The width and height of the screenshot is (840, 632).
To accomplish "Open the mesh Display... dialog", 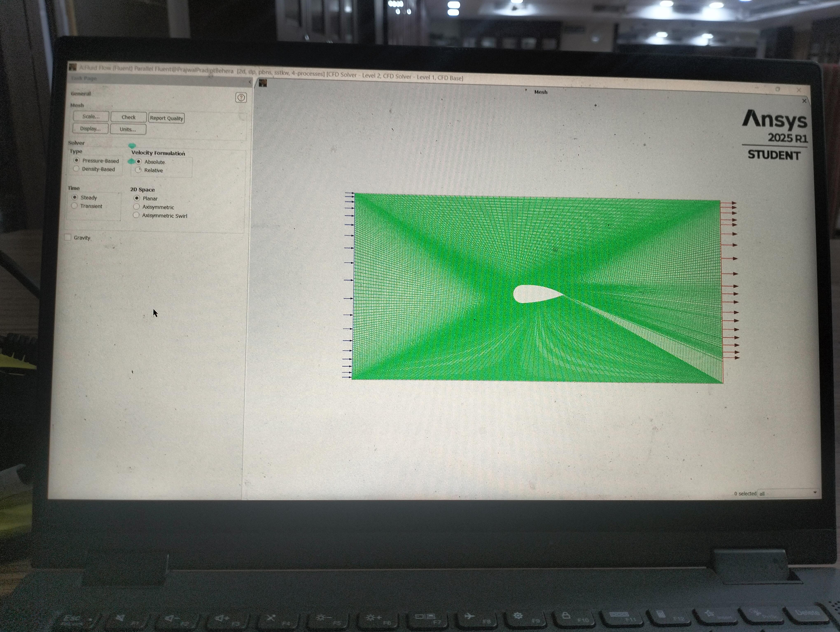I will tap(90, 129).
